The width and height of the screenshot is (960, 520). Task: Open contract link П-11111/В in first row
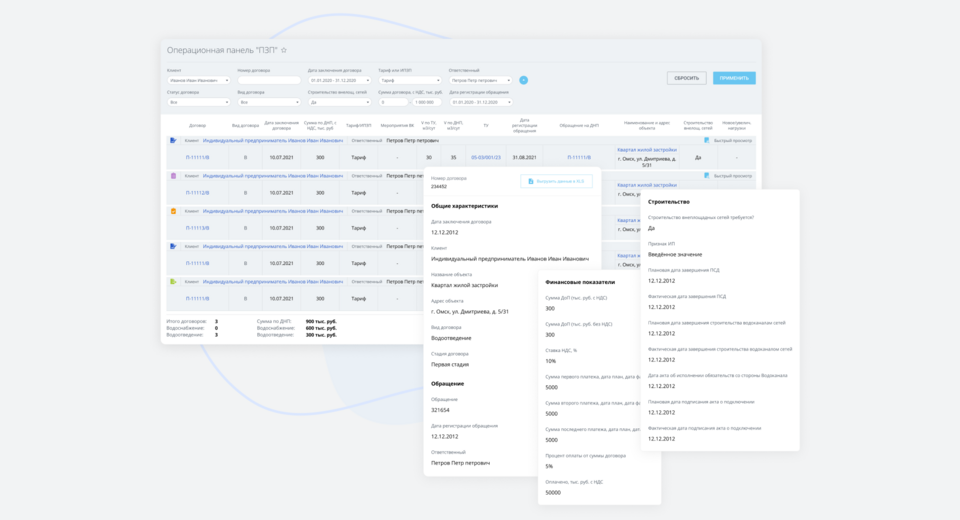197,158
